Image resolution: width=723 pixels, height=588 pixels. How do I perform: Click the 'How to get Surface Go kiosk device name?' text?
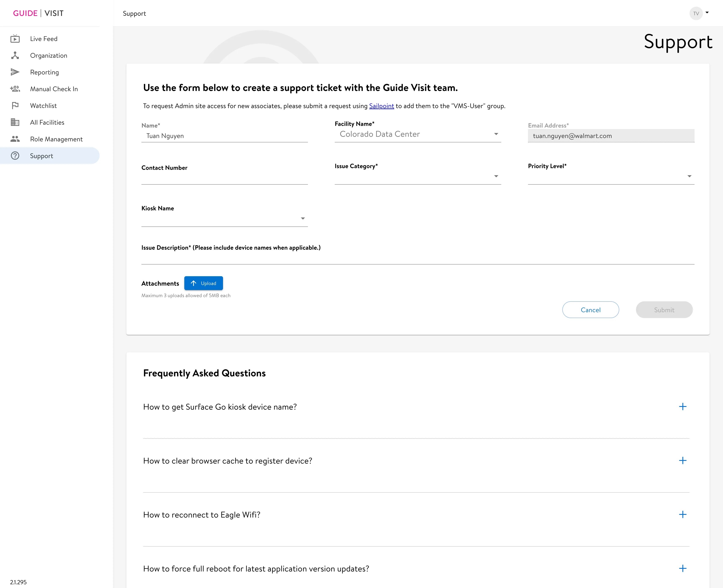(220, 407)
